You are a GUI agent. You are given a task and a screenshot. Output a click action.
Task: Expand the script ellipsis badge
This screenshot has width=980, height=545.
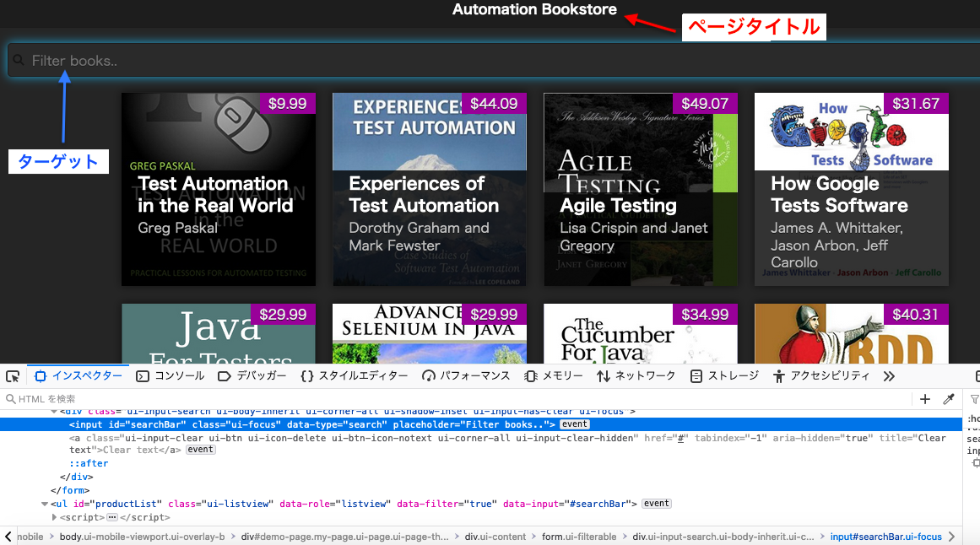tap(112, 517)
